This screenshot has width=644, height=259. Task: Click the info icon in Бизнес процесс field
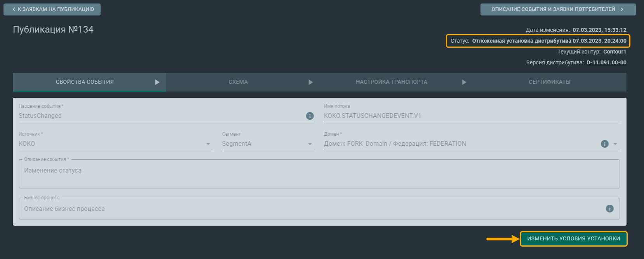click(x=610, y=209)
